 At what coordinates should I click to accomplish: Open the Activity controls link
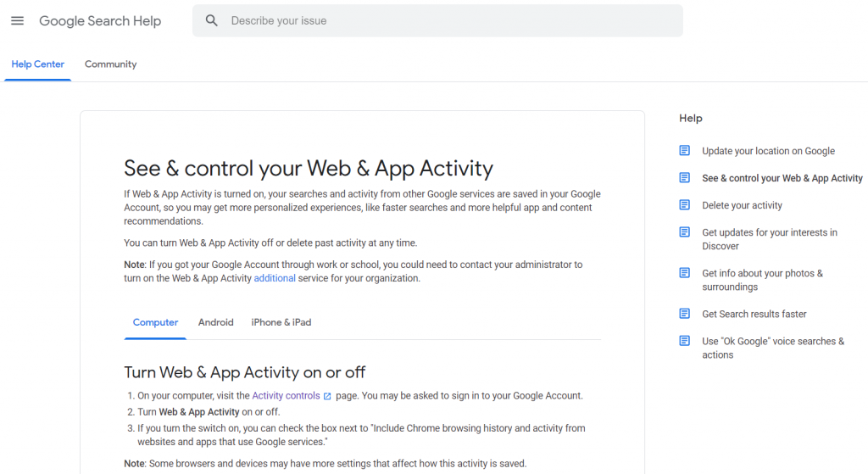[x=287, y=396]
